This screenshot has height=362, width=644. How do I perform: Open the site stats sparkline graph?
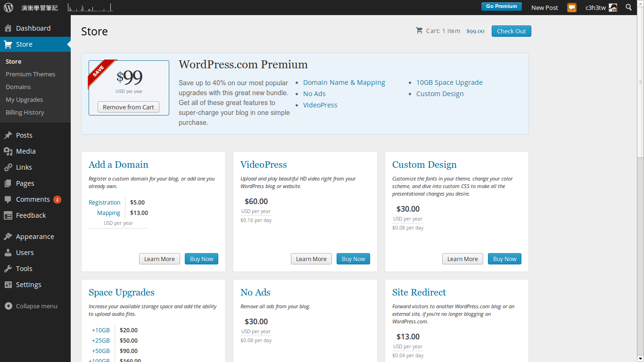coord(90,7)
